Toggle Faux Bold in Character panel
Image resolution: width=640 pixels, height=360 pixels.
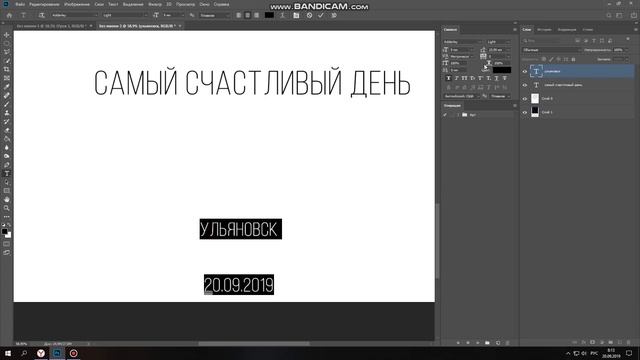[449, 78]
